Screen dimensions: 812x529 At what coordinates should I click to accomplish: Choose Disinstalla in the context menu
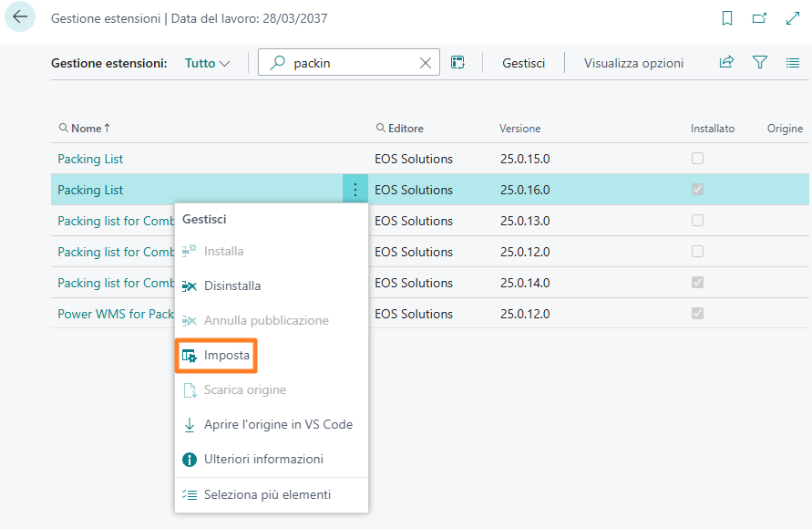(231, 285)
